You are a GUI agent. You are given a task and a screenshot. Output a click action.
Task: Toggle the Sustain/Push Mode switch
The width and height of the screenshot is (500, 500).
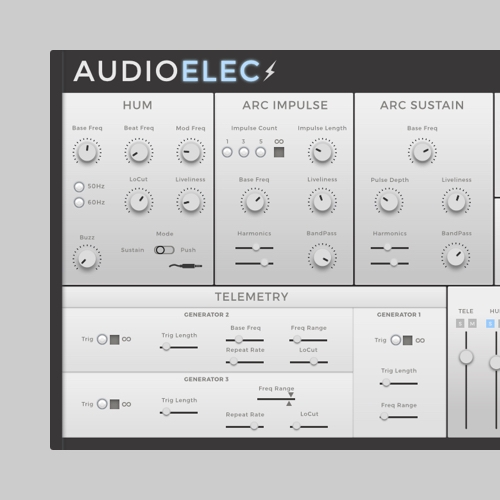click(164, 250)
